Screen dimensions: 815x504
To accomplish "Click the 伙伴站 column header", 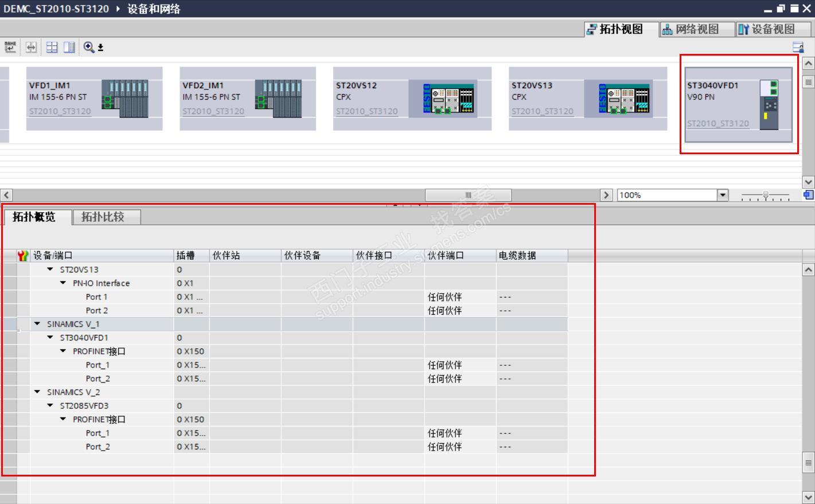I will pos(245,256).
